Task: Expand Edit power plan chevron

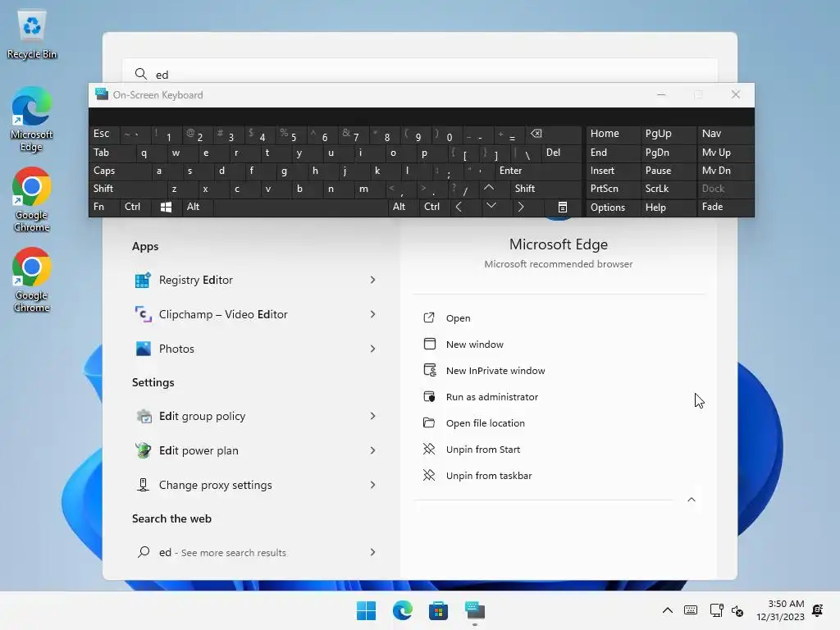Action: tap(373, 450)
